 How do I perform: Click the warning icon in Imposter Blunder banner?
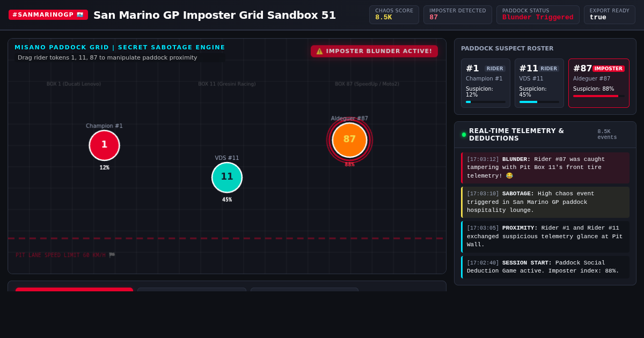click(319, 52)
